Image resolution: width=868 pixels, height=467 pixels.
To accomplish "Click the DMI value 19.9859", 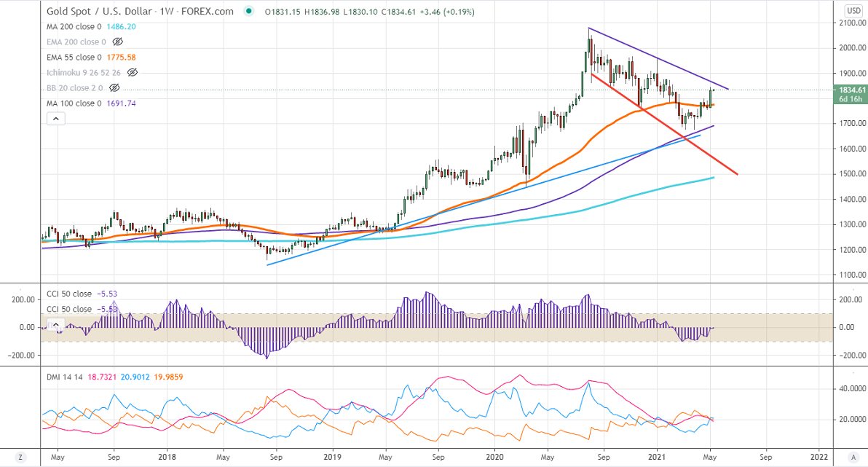I will click(x=168, y=377).
